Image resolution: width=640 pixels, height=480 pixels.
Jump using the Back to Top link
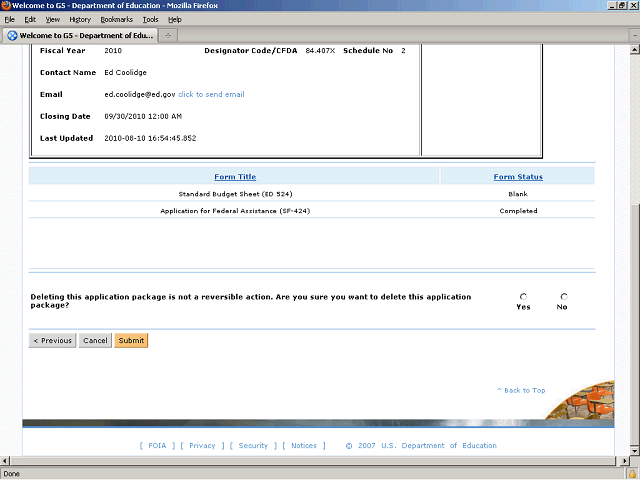[521, 390]
